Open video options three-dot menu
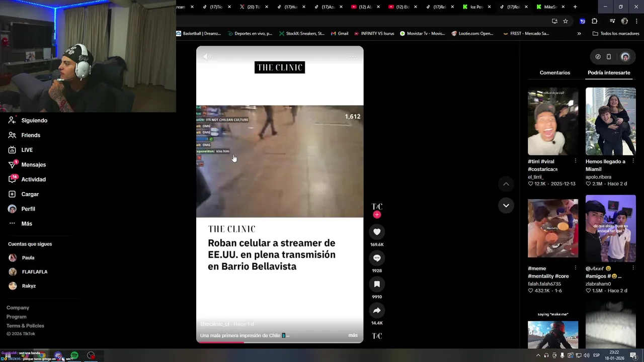Viewport: 644px width, 362px height. tap(353, 57)
